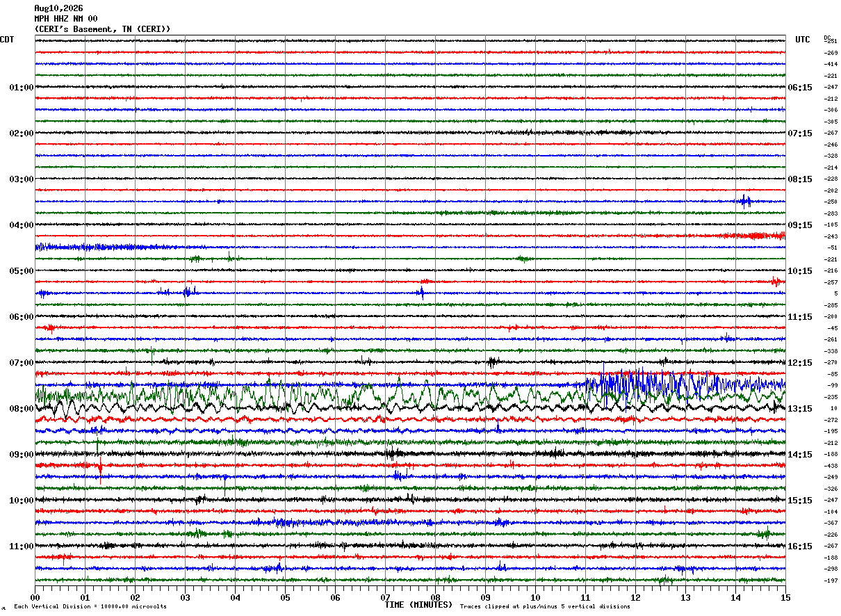
Task: Click the x-axis tick labeled 15
Action: click(785, 597)
